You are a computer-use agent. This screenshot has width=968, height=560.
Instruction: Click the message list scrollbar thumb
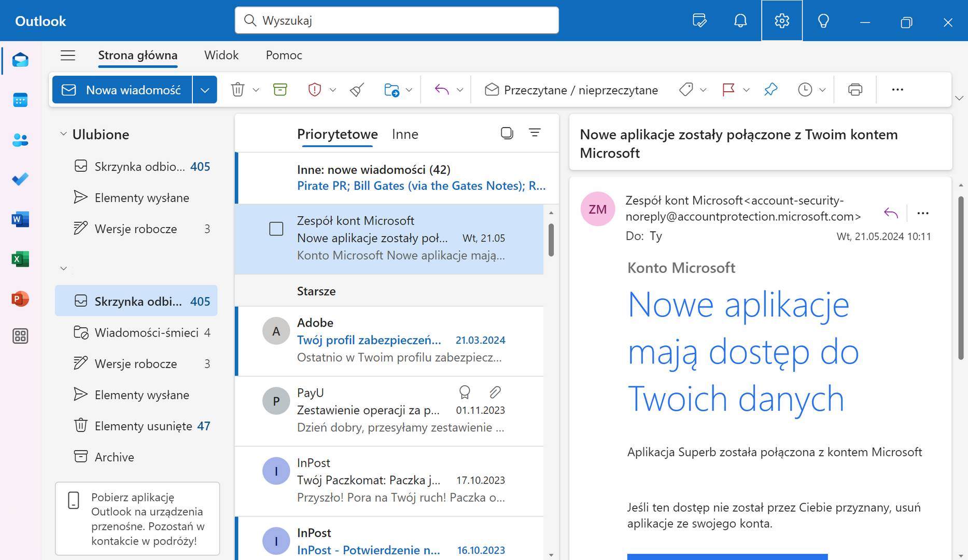coord(551,240)
